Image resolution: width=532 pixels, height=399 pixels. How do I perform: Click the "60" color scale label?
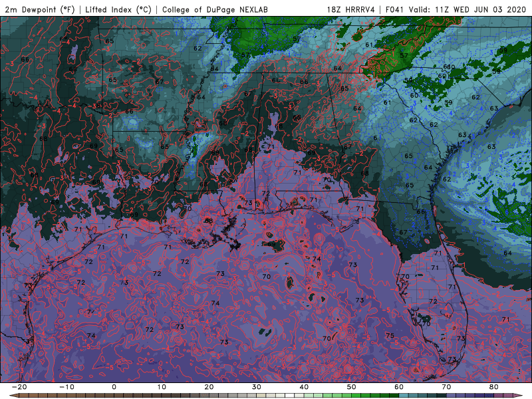(399, 387)
